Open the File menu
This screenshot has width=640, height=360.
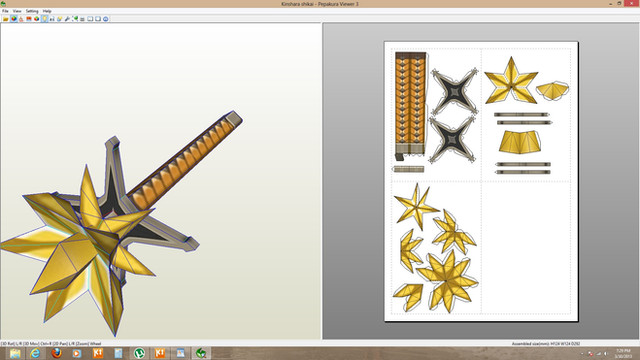pyautogui.click(x=5, y=11)
